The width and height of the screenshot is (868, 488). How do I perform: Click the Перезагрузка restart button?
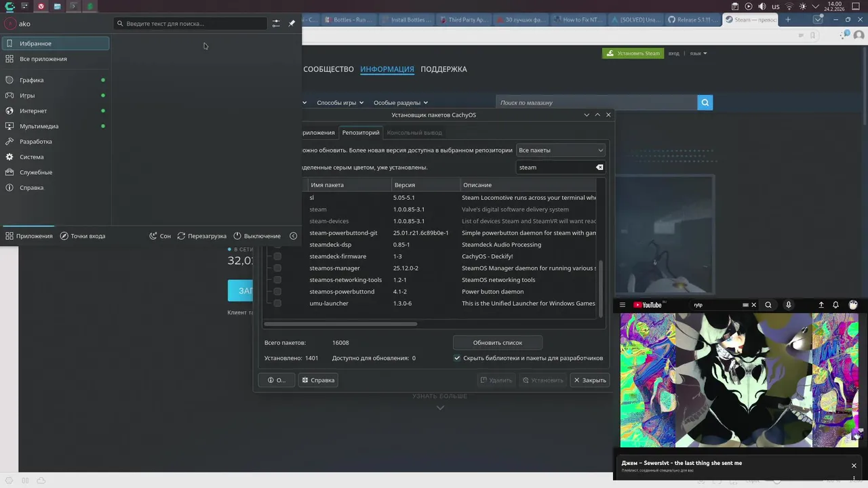click(202, 236)
